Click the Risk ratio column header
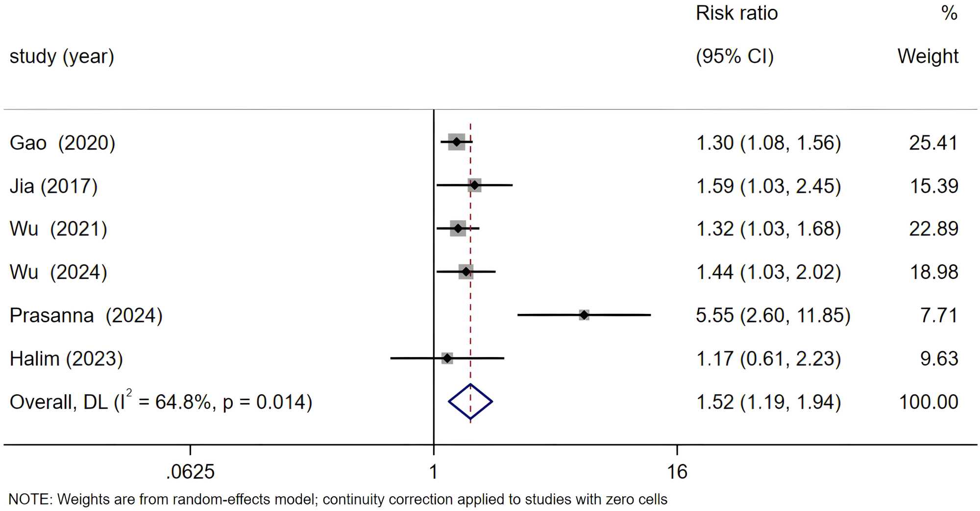This screenshot has width=980, height=511. pos(736,13)
